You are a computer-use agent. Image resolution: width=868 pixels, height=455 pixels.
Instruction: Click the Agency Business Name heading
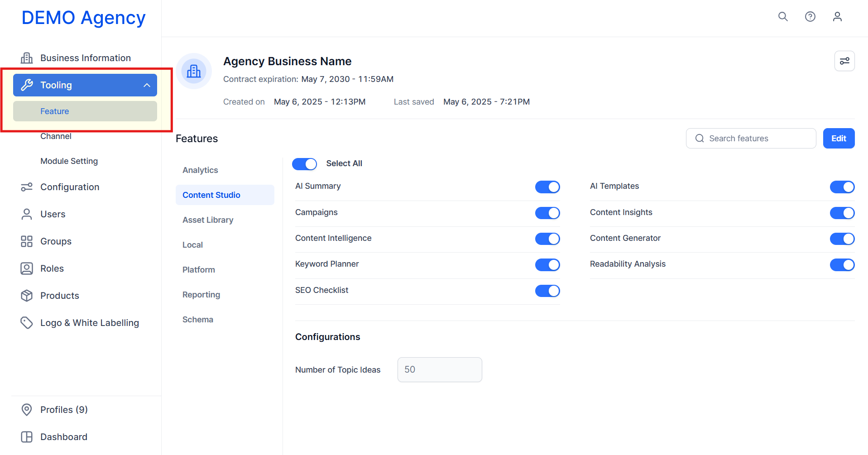(287, 61)
